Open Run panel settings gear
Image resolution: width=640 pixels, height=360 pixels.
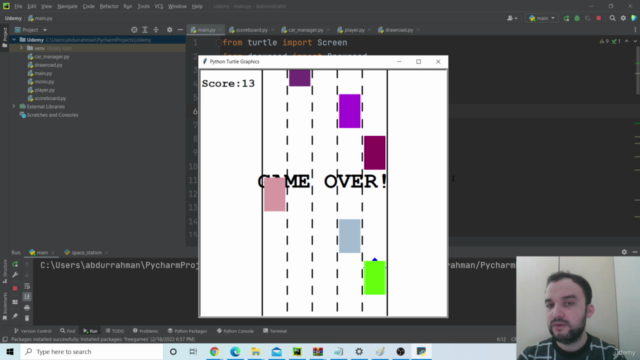tap(624, 252)
